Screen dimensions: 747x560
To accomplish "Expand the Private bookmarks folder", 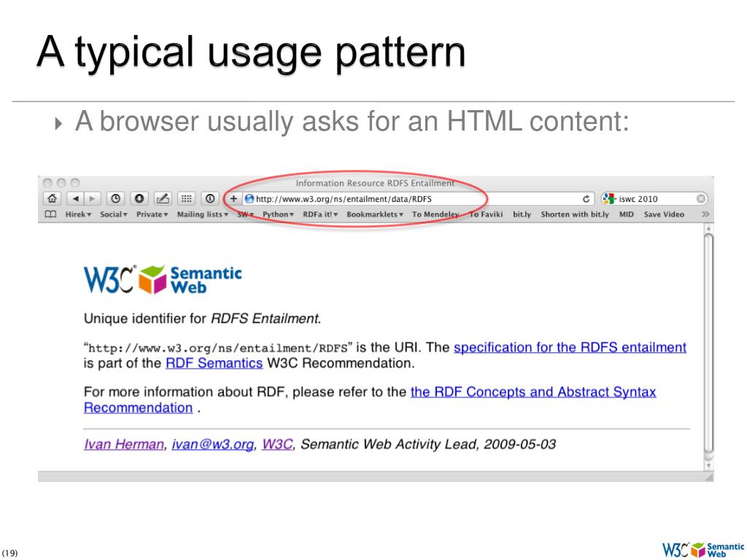I will pyautogui.click(x=152, y=214).
